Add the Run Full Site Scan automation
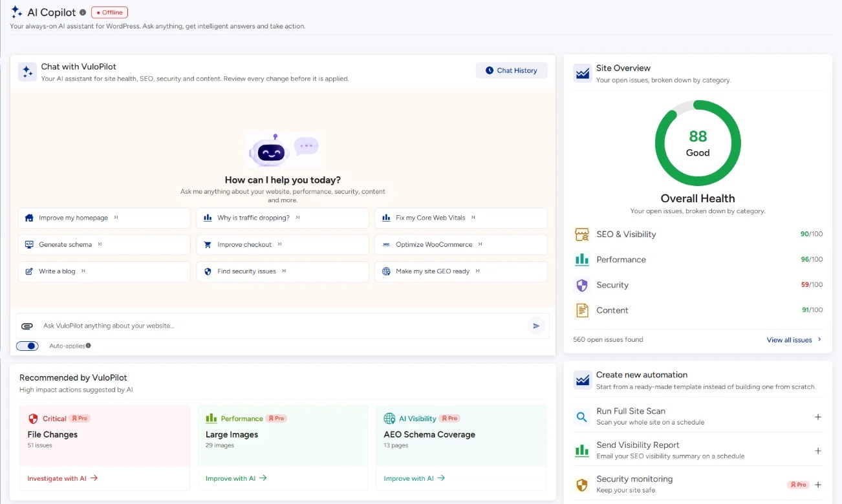This screenshot has width=842, height=504. click(x=818, y=417)
